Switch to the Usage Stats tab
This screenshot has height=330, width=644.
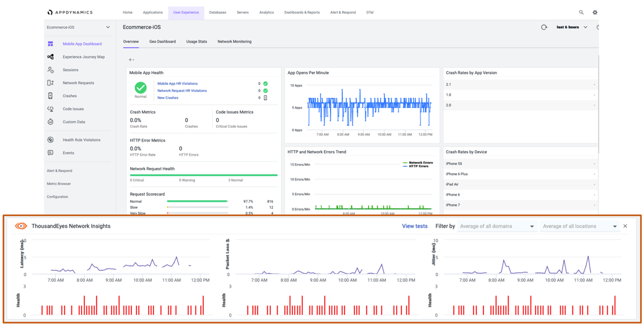197,42
